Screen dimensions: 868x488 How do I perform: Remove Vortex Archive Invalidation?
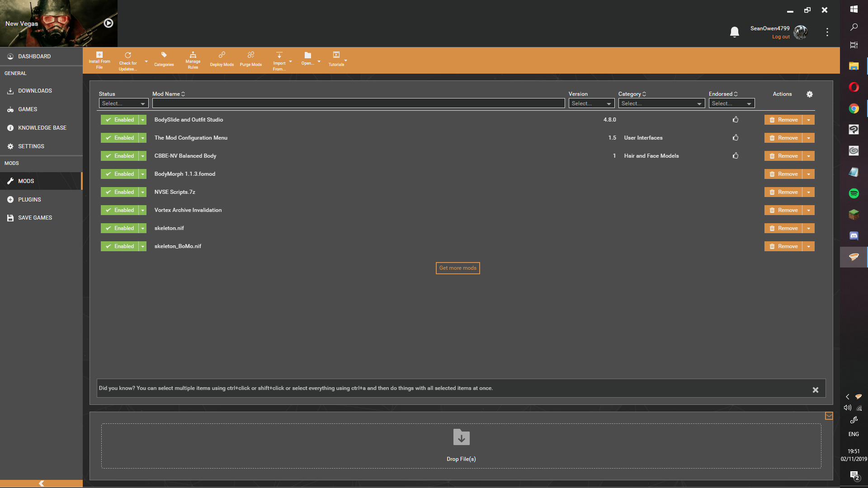coord(783,210)
